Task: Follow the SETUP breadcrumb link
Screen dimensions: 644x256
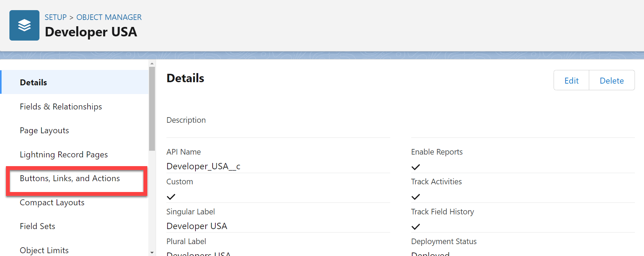Action: coord(55,17)
